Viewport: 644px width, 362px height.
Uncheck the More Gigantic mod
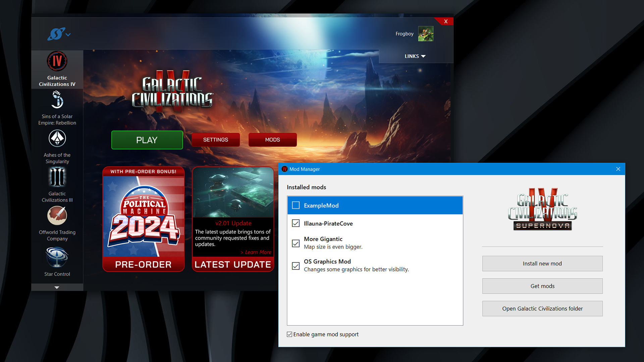(x=296, y=243)
